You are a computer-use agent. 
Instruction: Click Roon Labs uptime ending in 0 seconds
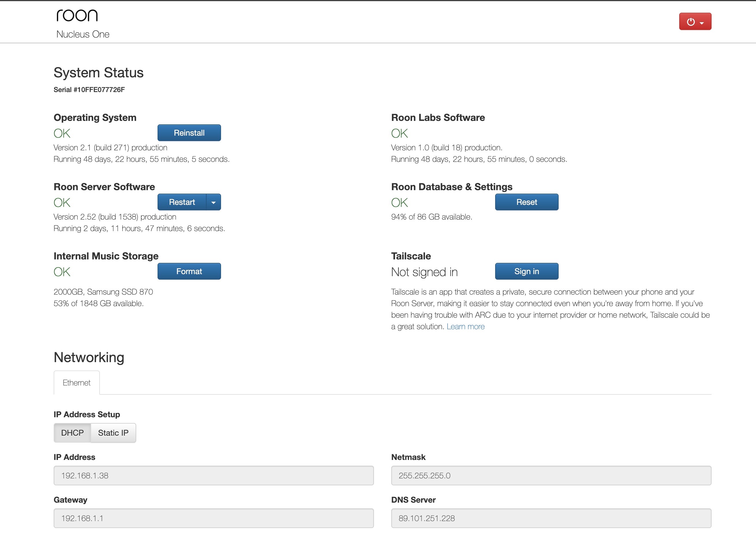pyautogui.click(x=479, y=159)
